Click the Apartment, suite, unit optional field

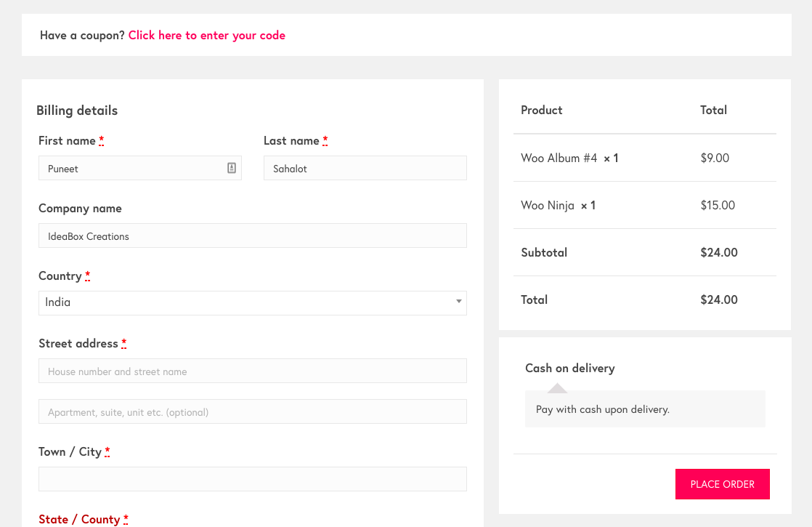coord(253,411)
